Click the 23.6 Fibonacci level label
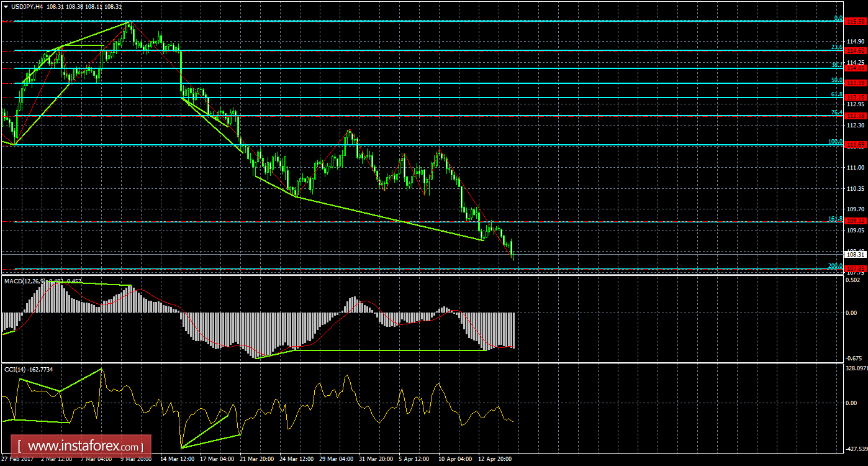Viewport: 868px width, 466px height. tap(838, 47)
